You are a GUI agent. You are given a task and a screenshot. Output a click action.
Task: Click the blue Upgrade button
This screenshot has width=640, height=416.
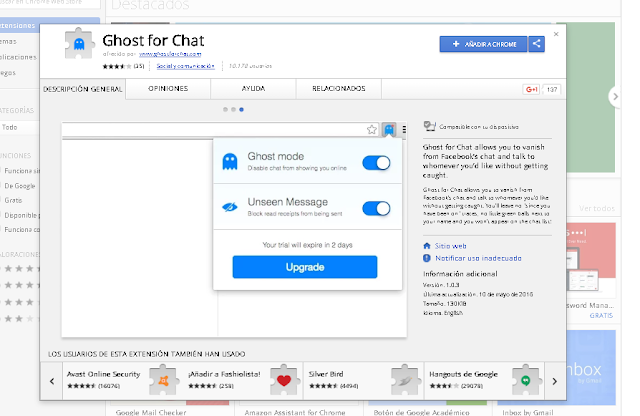[305, 267]
